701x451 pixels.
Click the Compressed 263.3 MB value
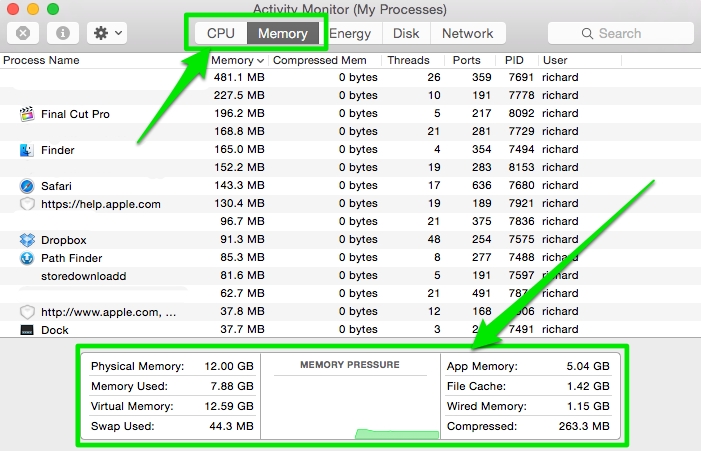(x=584, y=426)
